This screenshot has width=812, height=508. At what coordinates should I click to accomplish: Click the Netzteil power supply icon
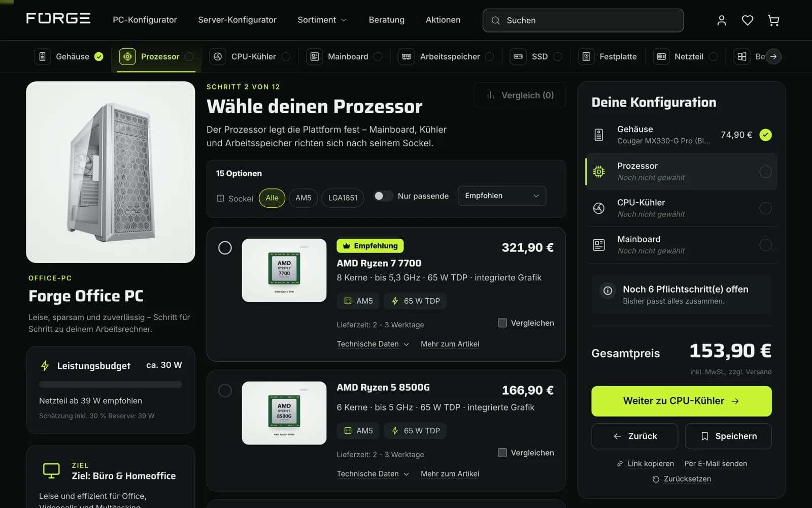point(661,56)
